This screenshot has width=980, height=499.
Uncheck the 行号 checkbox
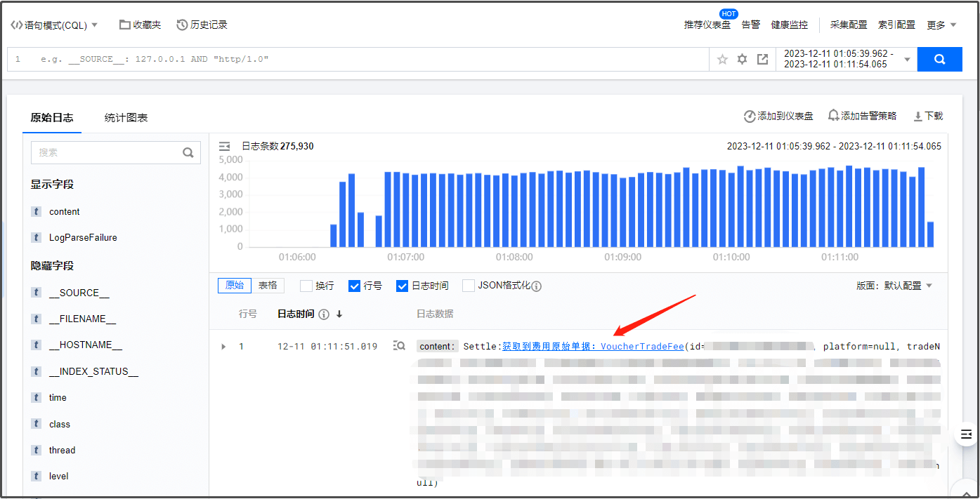(x=355, y=286)
